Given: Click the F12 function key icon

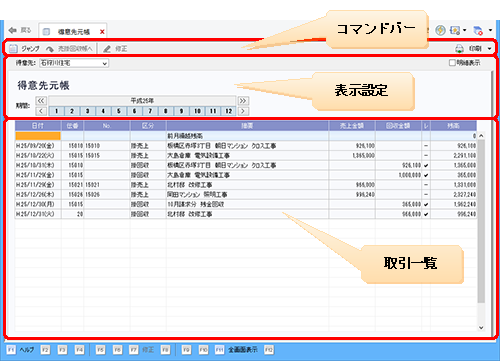Looking at the screenshot, I should [269, 350].
